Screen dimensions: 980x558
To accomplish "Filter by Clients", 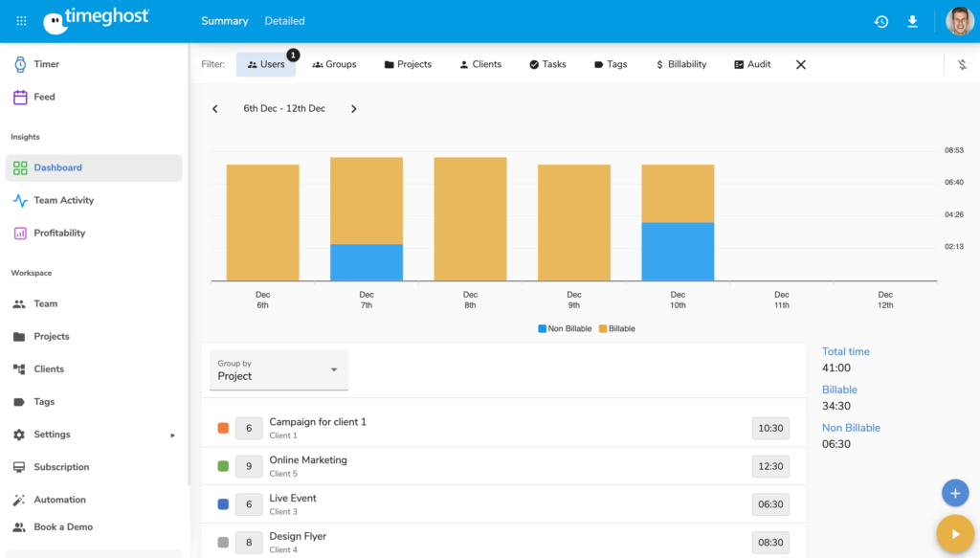I will (x=479, y=64).
